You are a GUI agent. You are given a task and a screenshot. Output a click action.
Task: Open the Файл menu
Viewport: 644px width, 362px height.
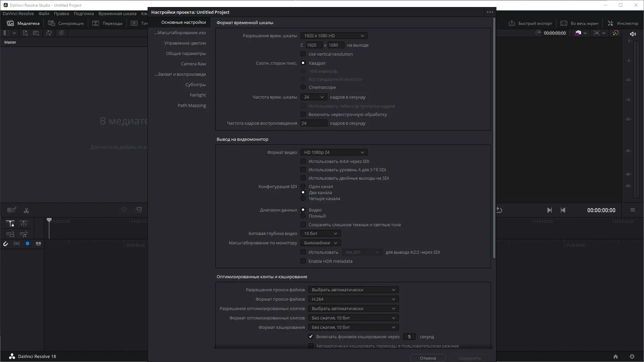click(44, 14)
